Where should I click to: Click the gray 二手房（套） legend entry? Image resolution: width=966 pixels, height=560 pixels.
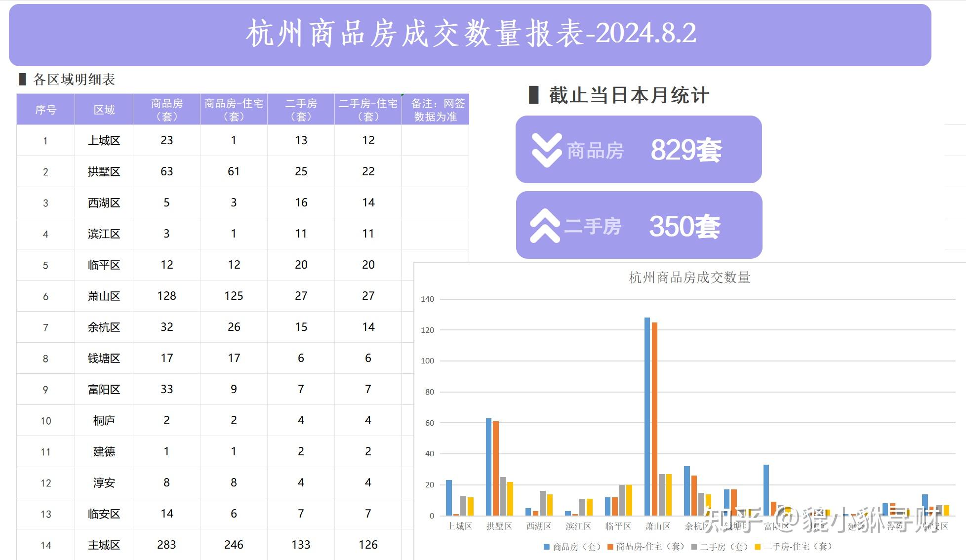click(720, 547)
